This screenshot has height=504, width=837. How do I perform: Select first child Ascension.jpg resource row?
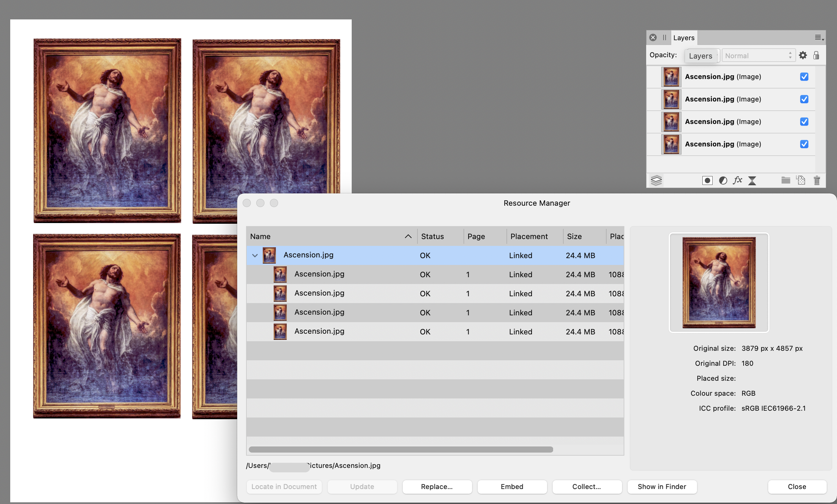[435, 274]
